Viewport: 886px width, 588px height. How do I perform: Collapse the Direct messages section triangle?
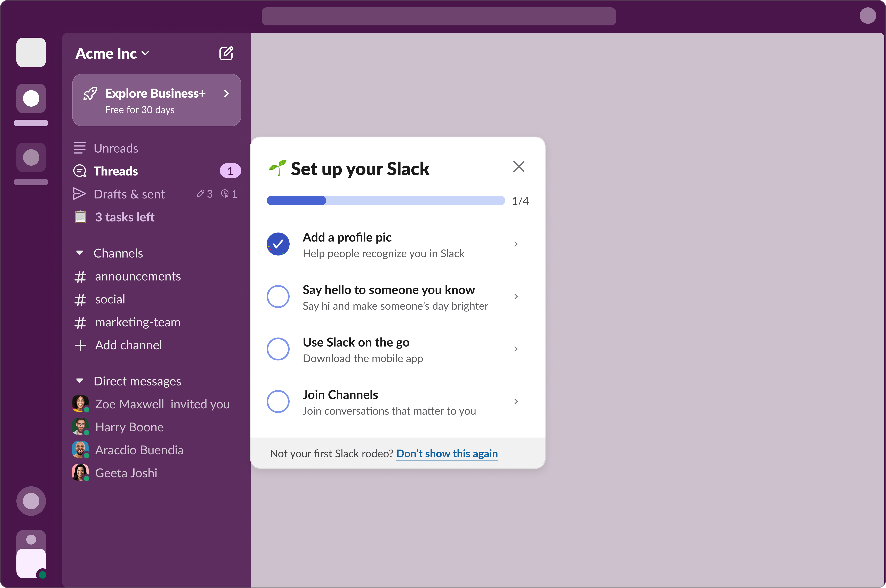[80, 381]
